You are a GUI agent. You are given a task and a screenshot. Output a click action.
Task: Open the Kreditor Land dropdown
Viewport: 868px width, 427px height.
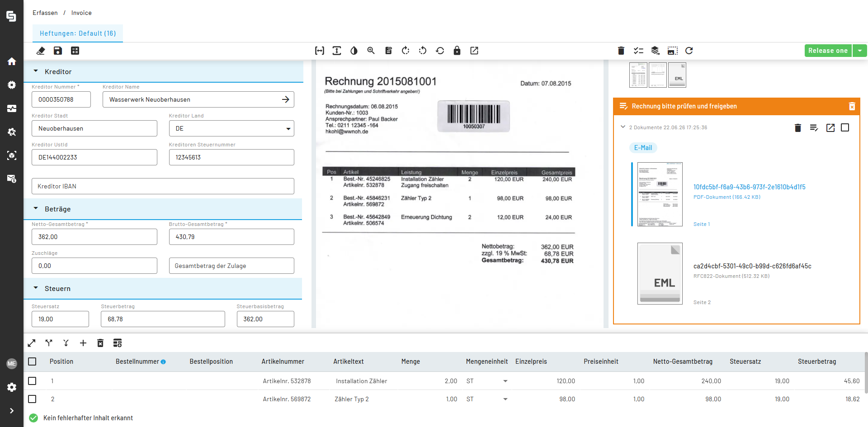pyautogui.click(x=231, y=128)
